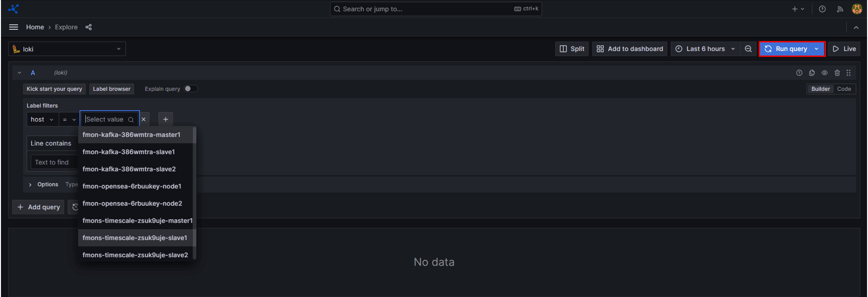The image size is (868, 297).
Task: Click the Run query button
Action: point(786,49)
